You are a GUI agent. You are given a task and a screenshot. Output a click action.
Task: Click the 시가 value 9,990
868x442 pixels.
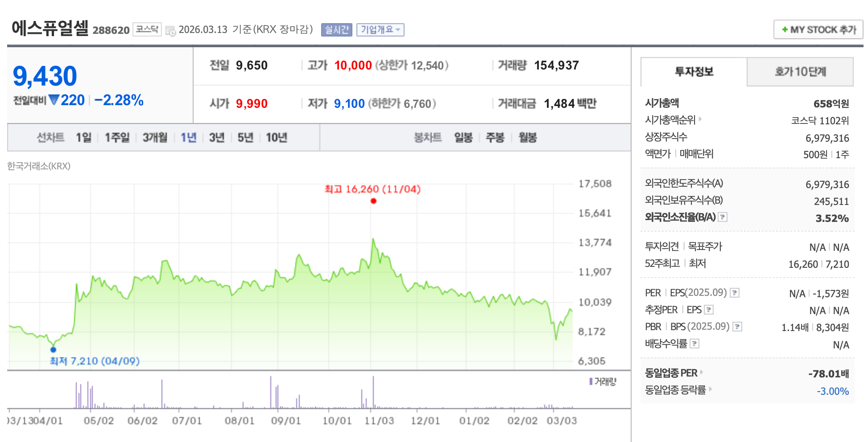252,104
